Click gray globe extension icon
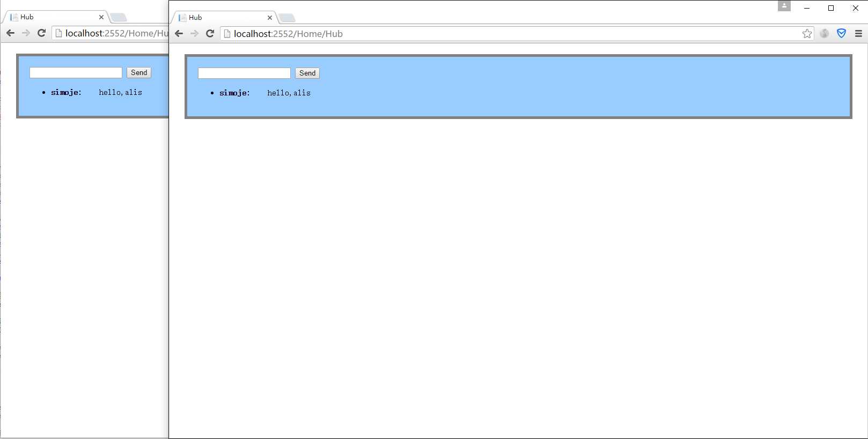 [825, 34]
